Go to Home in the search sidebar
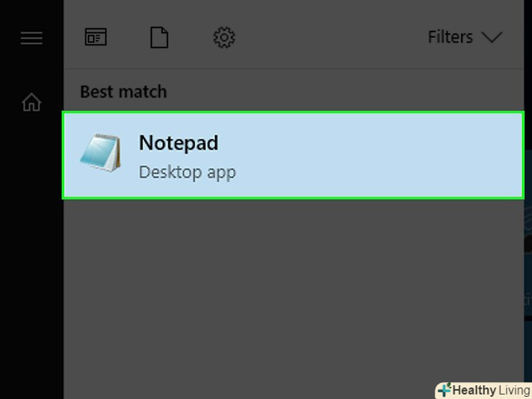Viewport: 532px width, 399px height. tap(31, 102)
